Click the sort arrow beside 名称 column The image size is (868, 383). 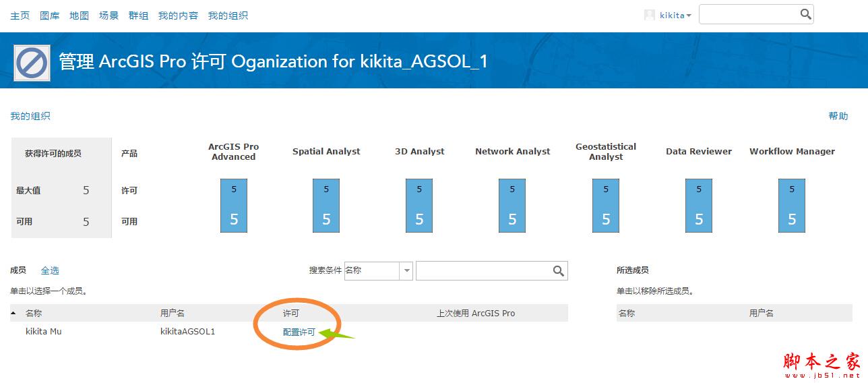click(x=13, y=314)
